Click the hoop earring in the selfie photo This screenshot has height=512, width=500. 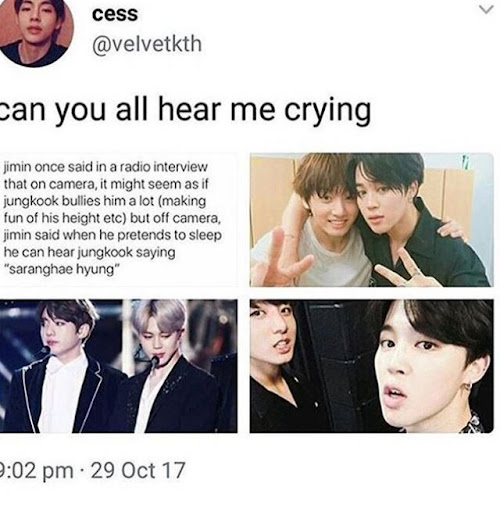pyautogui.click(x=467, y=387)
